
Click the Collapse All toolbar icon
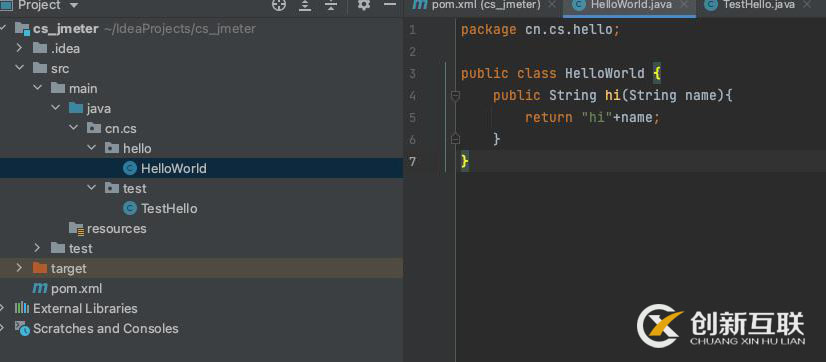(x=331, y=5)
